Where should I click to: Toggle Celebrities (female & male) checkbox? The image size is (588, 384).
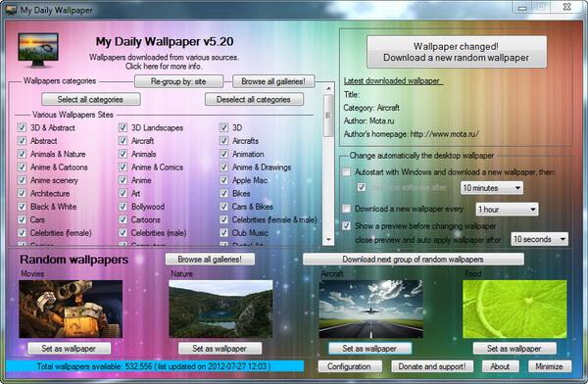click(x=223, y=219)
